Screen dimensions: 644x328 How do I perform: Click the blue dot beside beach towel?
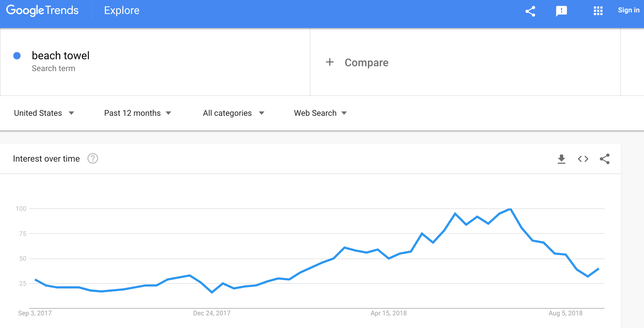(x=17, y=56)
